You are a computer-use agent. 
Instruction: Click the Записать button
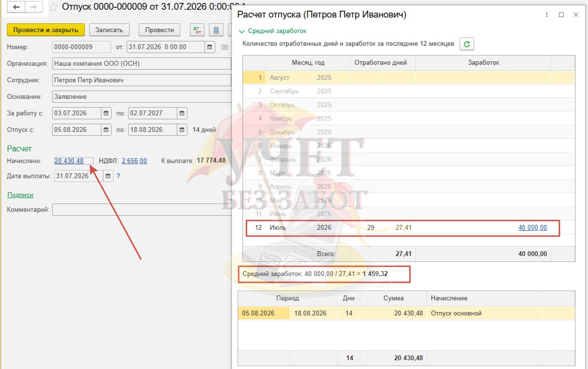click(x=109, y=30)
